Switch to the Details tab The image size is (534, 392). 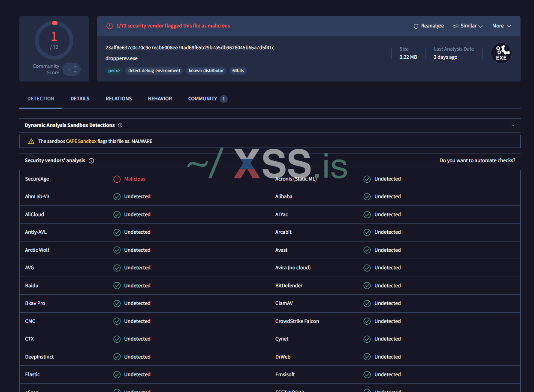(x=80, y=99)
